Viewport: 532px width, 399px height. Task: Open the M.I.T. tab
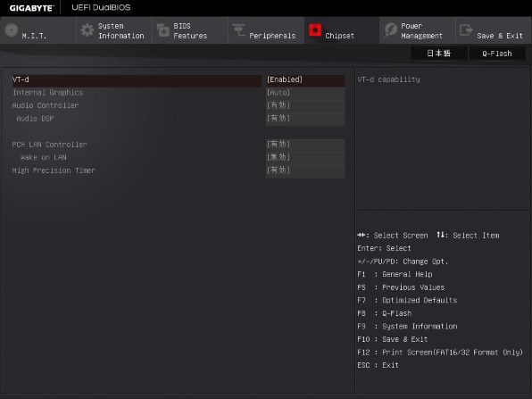tap(38, 30)
